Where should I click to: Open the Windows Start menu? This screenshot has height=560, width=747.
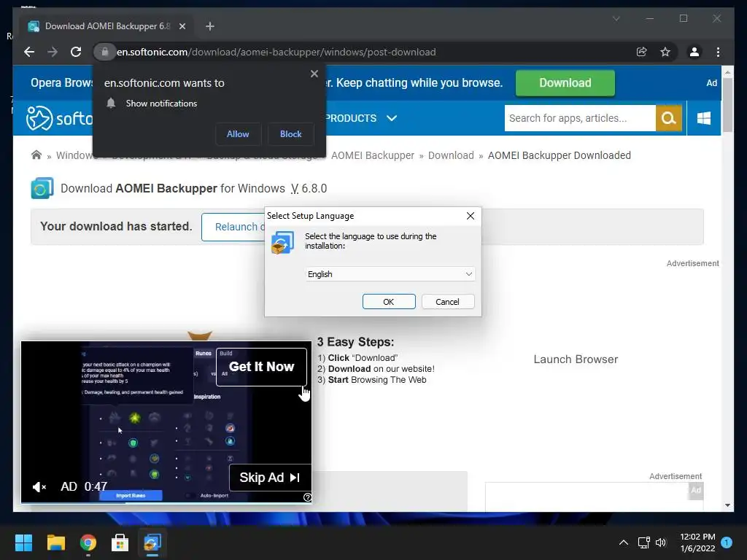coord(23,542)
